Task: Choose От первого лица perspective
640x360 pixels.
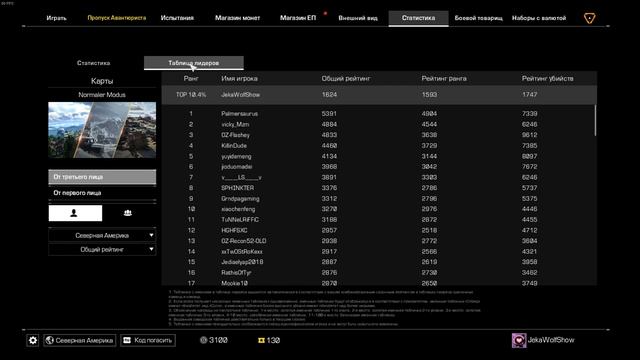Action: point(102,193)
